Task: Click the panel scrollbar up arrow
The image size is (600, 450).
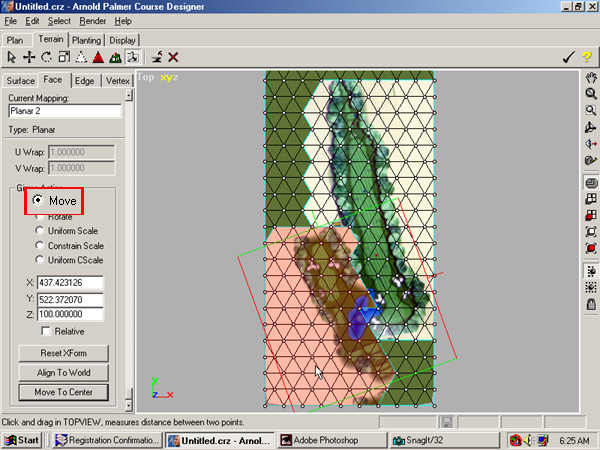Action: click(x=129, y=95)
